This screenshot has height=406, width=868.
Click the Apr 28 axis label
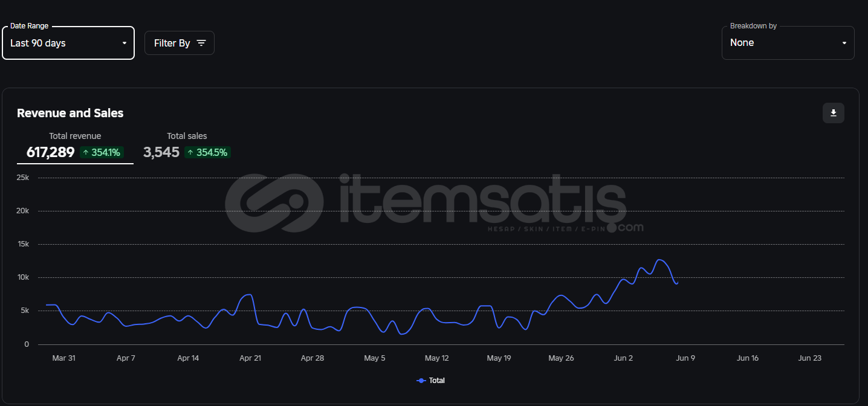pos(313,358)
